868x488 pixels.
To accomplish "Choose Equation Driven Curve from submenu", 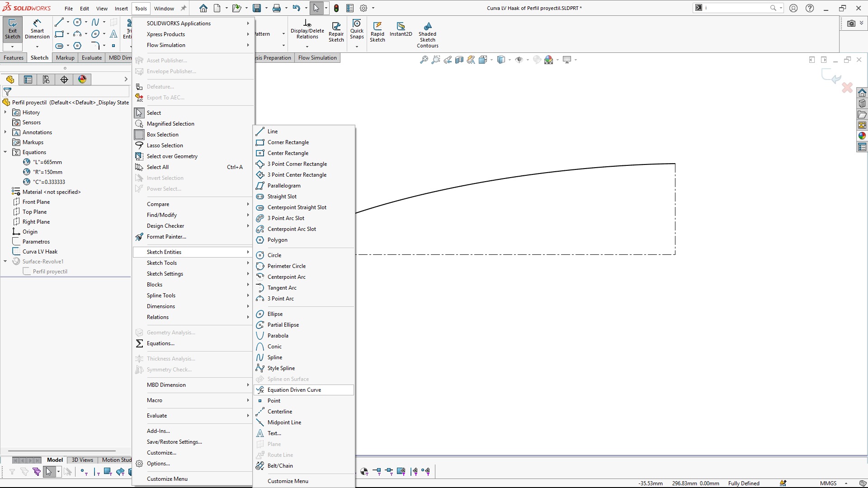I will tap(294, 390).
